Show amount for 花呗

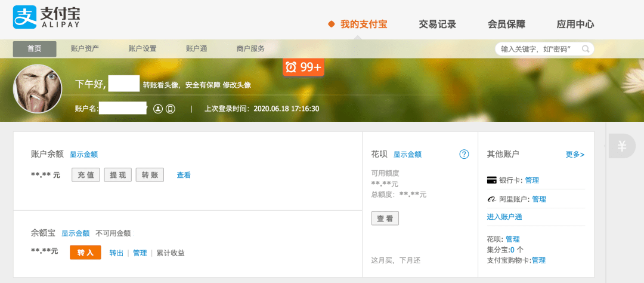coord(407,155)
